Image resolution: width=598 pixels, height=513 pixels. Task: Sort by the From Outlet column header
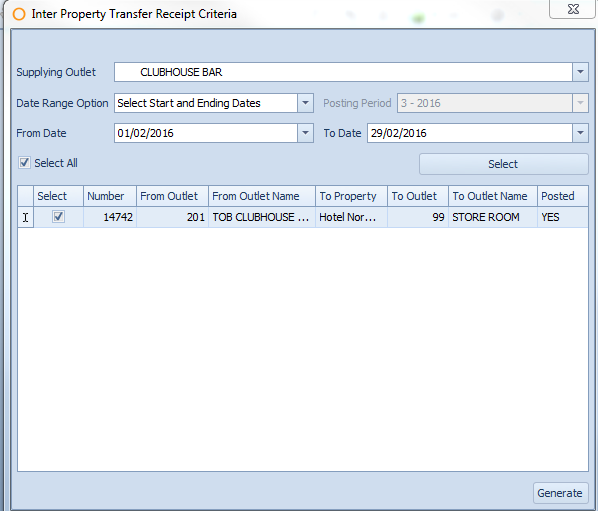coord(172,196)
